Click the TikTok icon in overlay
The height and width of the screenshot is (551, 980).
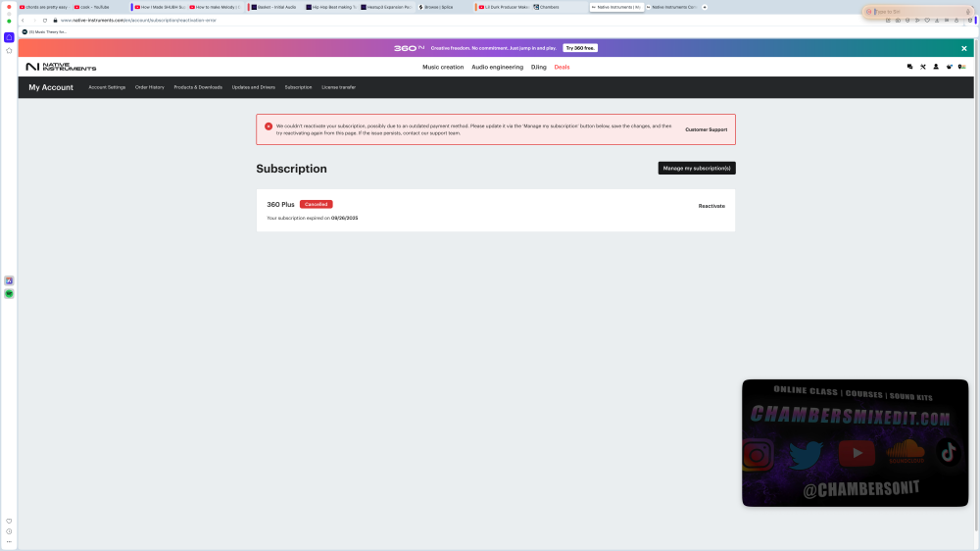(x=949, y=452)
